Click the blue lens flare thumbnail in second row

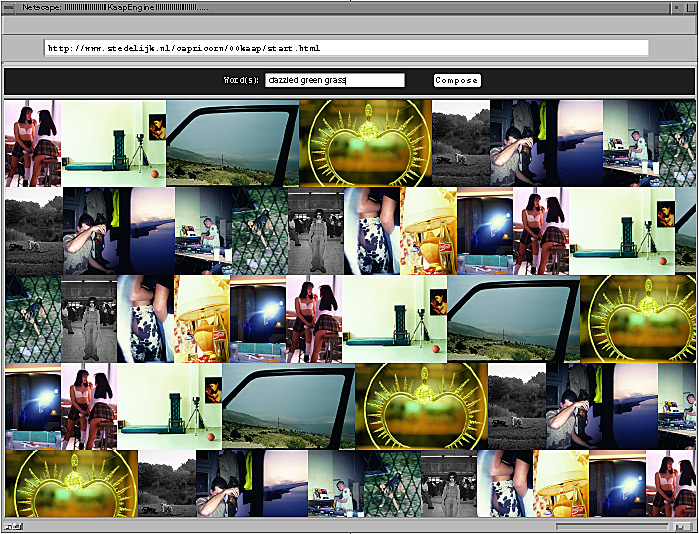[485, 231]
